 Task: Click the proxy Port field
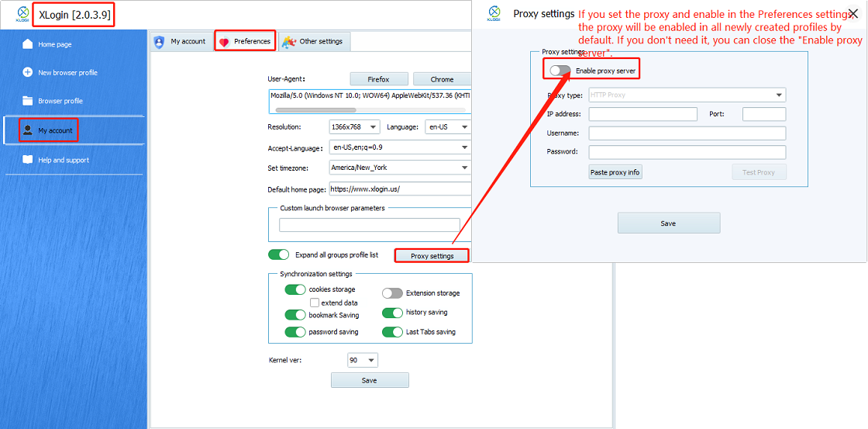click(x=764, y=114)
